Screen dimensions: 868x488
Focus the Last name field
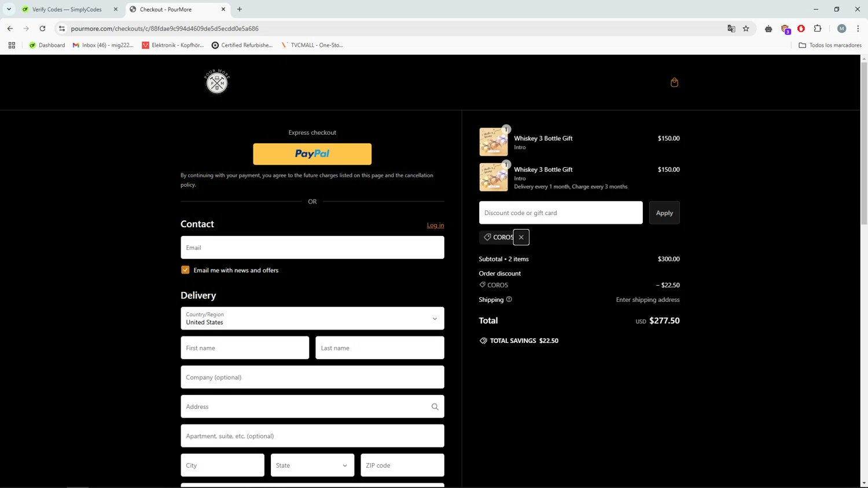(x=380, y=348)
